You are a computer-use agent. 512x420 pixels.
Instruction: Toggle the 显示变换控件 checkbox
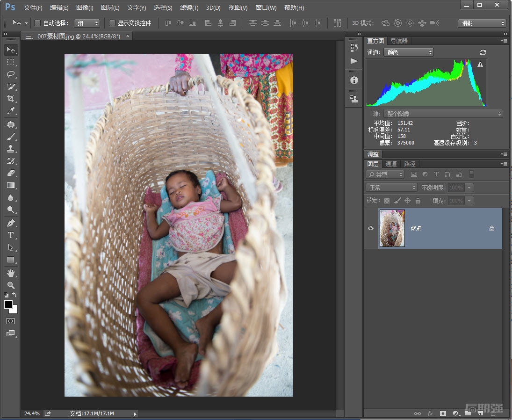[x=112, y=23]
